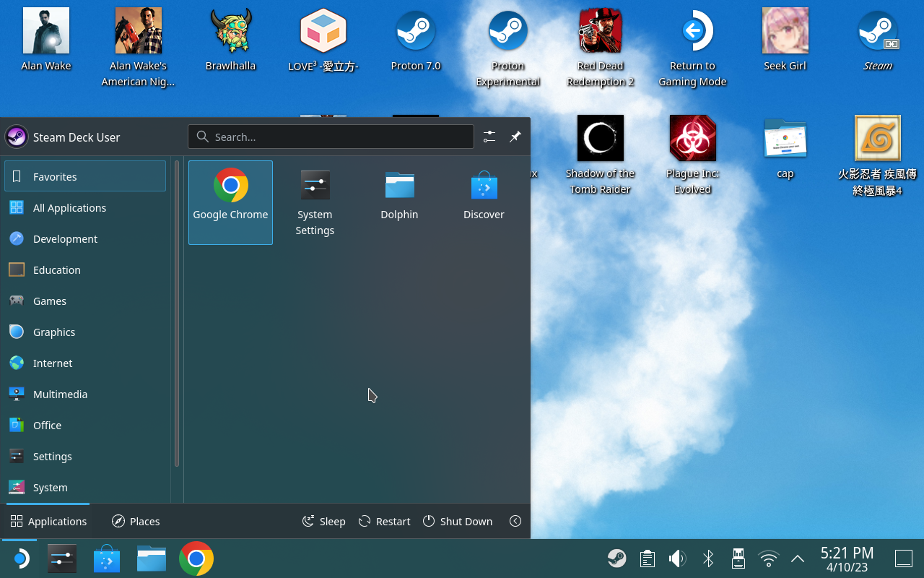Viewport: 924px width, 578px height.
Task: Open the Education category
Action: click(x=85, y=269)
